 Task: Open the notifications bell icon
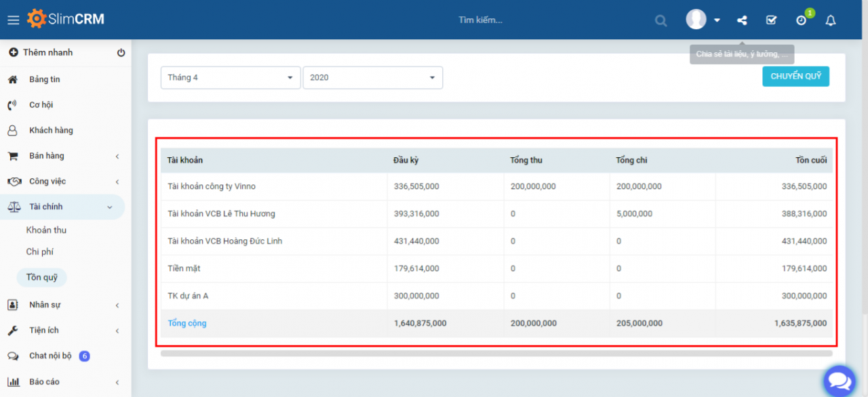pos(831,20)
